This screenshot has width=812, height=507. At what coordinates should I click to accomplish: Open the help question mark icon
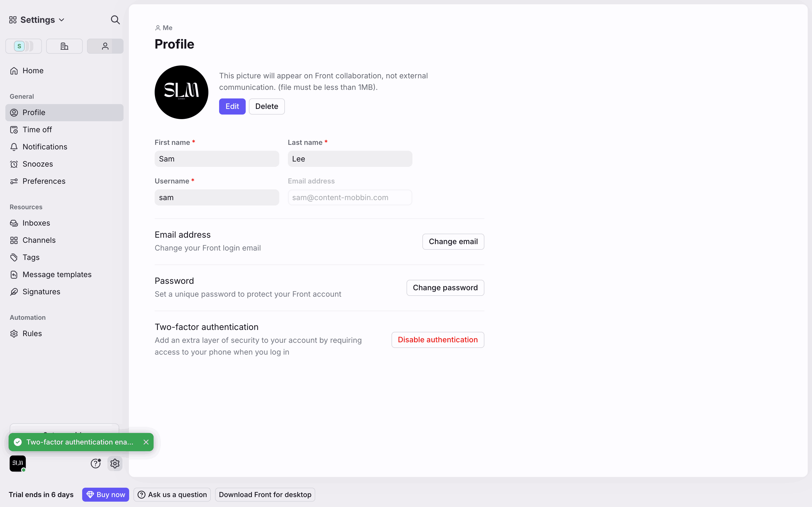(x=96, y=464)
